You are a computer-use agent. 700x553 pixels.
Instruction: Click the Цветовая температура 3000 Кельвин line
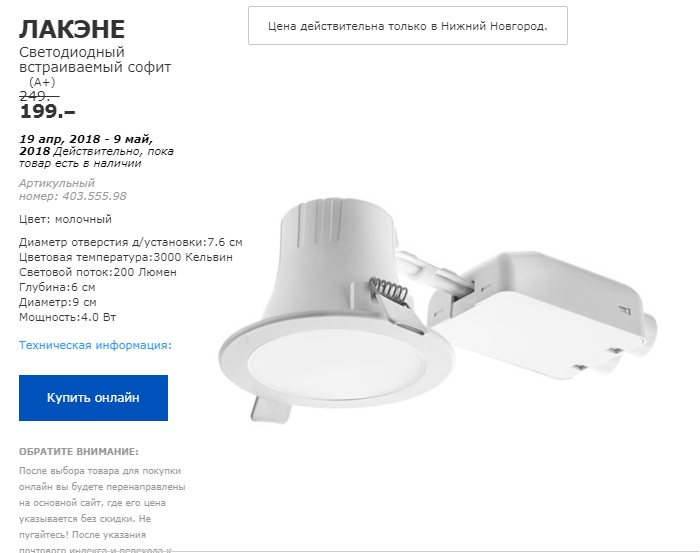pos(125,257)
